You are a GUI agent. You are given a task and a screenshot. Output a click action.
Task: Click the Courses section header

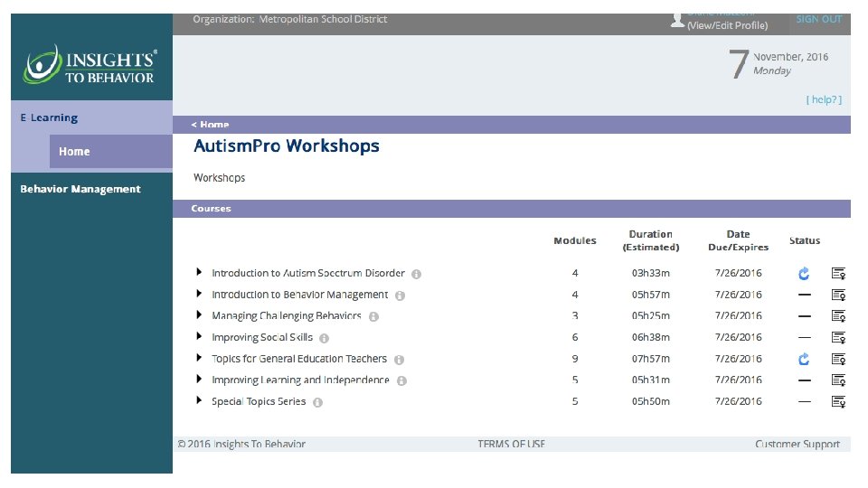(512, 209)
